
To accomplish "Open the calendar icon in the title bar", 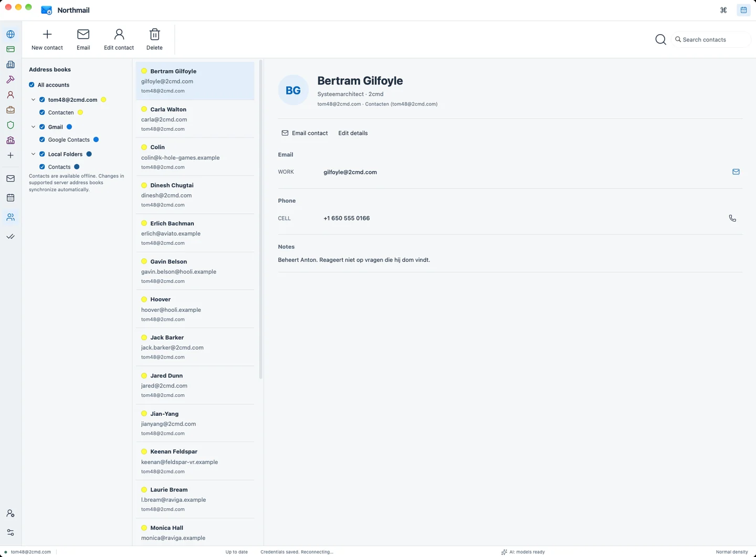I will [x=743, y=10].
